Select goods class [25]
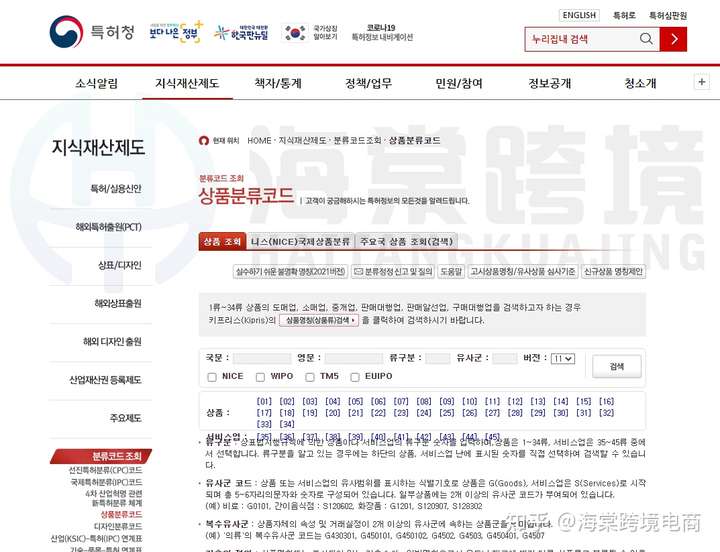This screenshot has width=720, height=552. [447, 413]
